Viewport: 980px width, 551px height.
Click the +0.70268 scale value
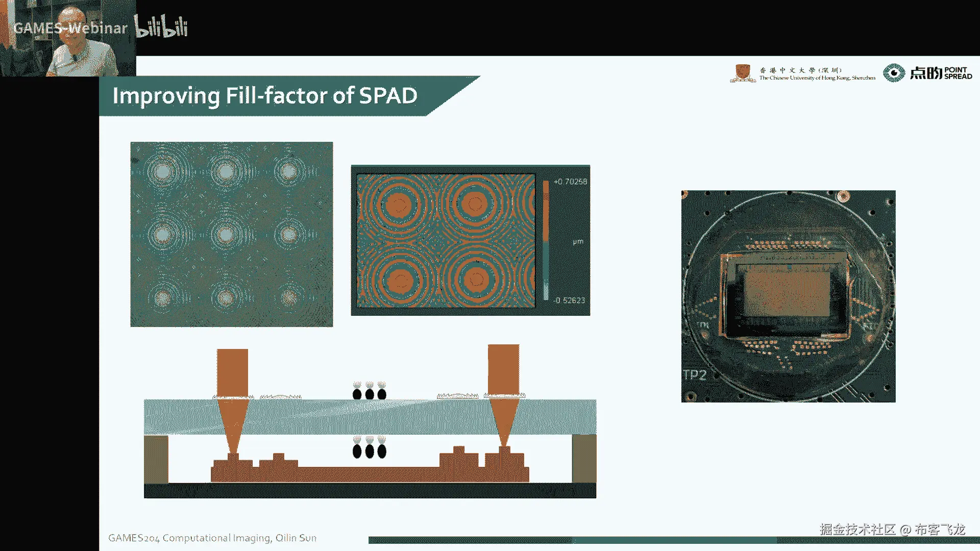click(570, 182)
